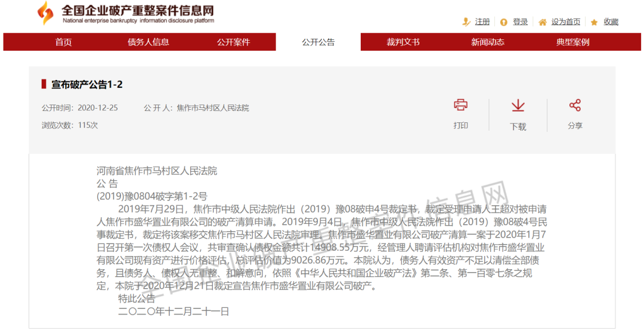Screen dimensions: 644x336
Task: Click the register person icon
Action: [x=466, y=22]
